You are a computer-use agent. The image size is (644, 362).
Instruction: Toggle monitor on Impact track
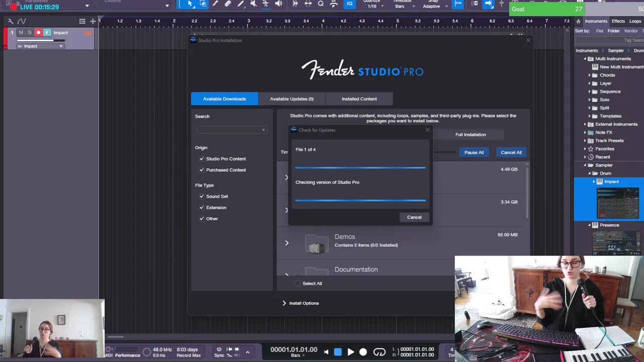point(47,33)
